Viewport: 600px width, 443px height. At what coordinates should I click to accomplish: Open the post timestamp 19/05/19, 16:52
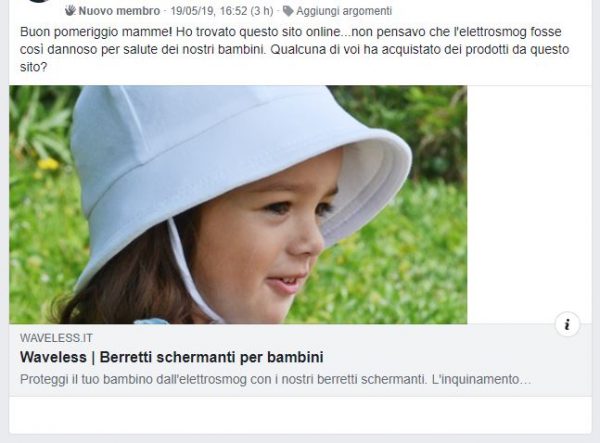[x=209, y=11]
